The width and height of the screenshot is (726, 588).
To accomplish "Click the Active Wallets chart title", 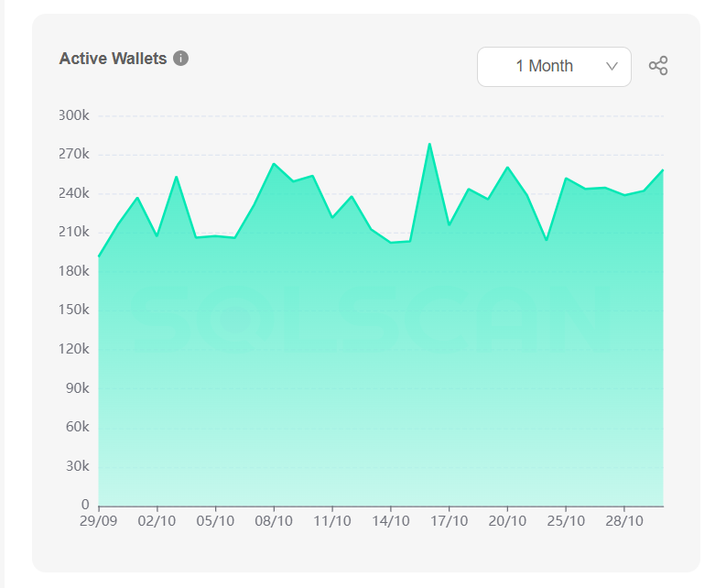I will tap(113, 59).
